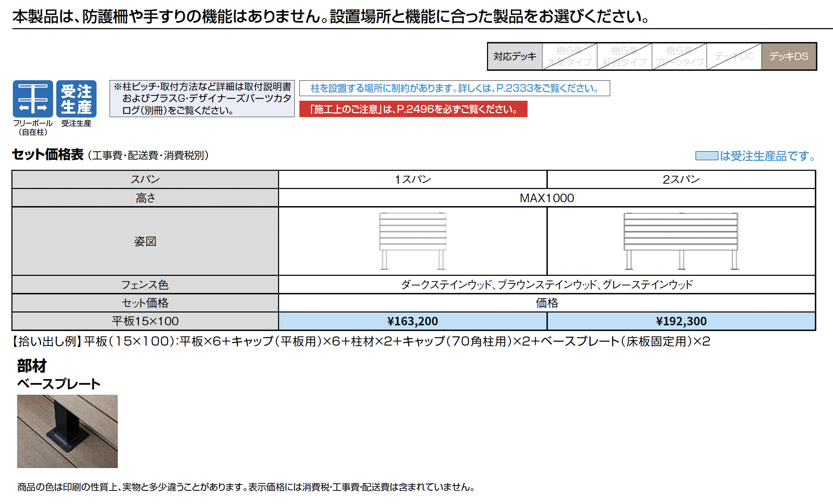This screenshot has width=833, height=504.
Task: Click the base plate product photo
Action: [x=67, y=431]
